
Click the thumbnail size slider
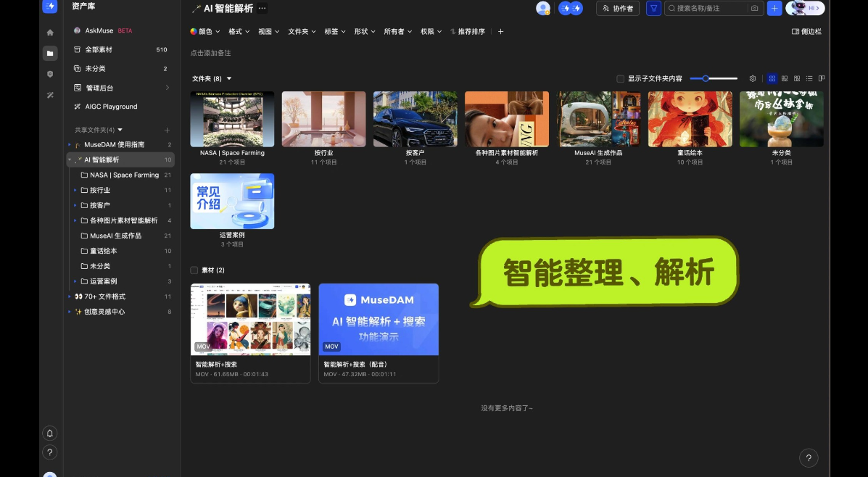coord(713,78)
